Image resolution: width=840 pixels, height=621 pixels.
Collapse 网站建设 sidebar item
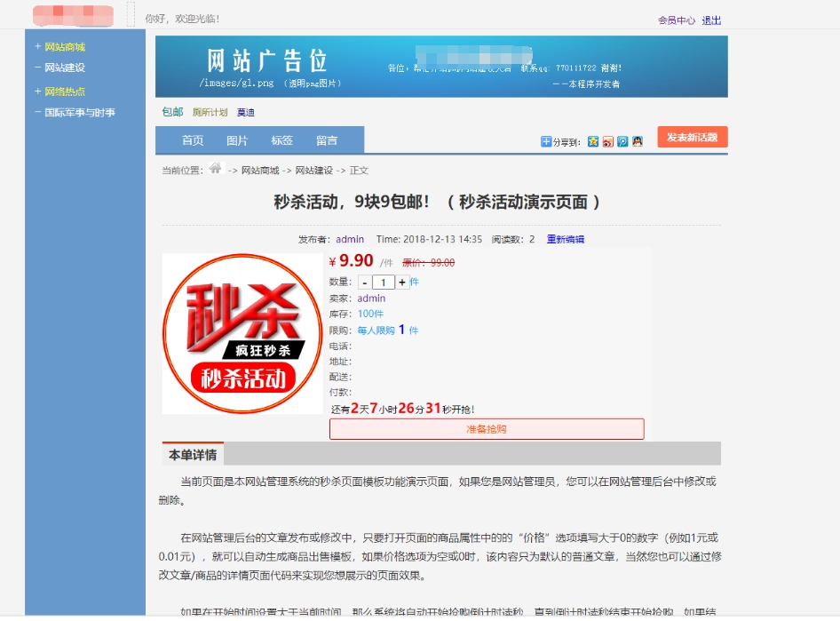pyautogui.click(x=65, y=68)
